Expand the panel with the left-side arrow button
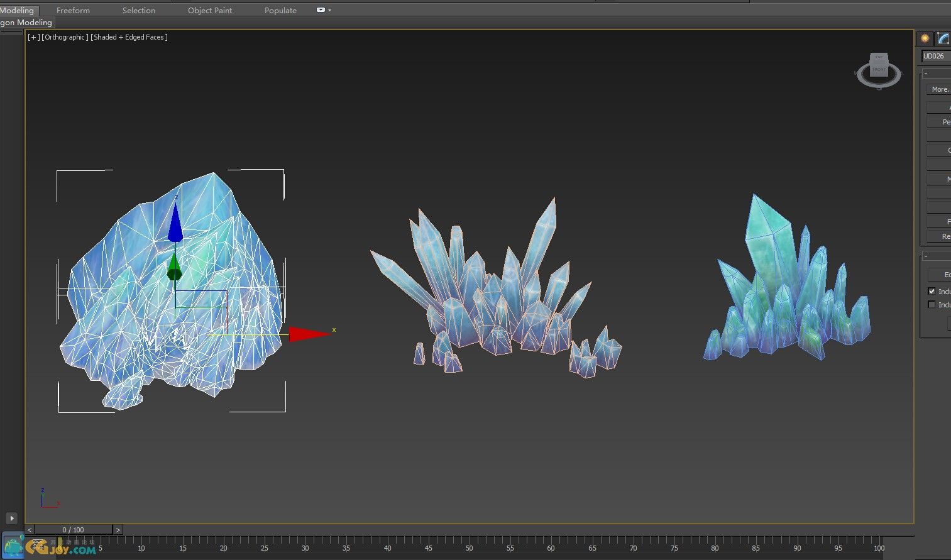The image size is (951, 560). coord(11,519)
